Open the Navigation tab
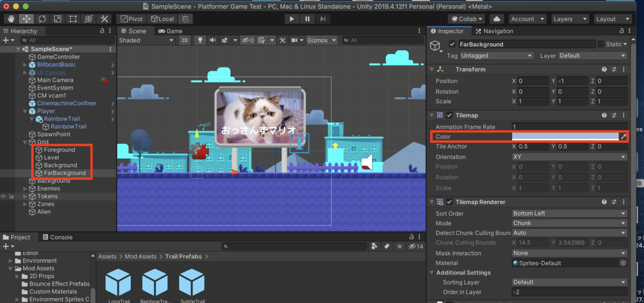This screenshot has width=644, height=303. 494,31
